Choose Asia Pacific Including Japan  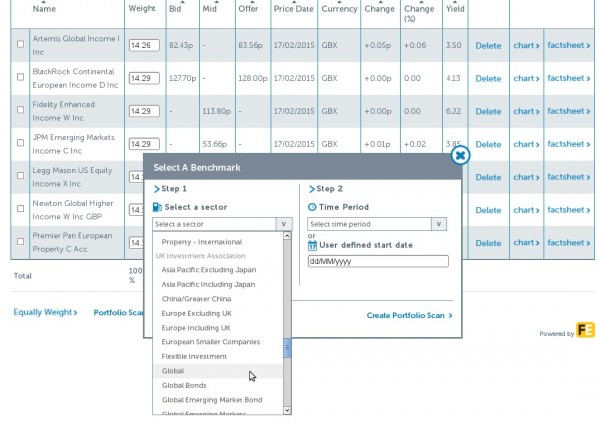(208, 285)
